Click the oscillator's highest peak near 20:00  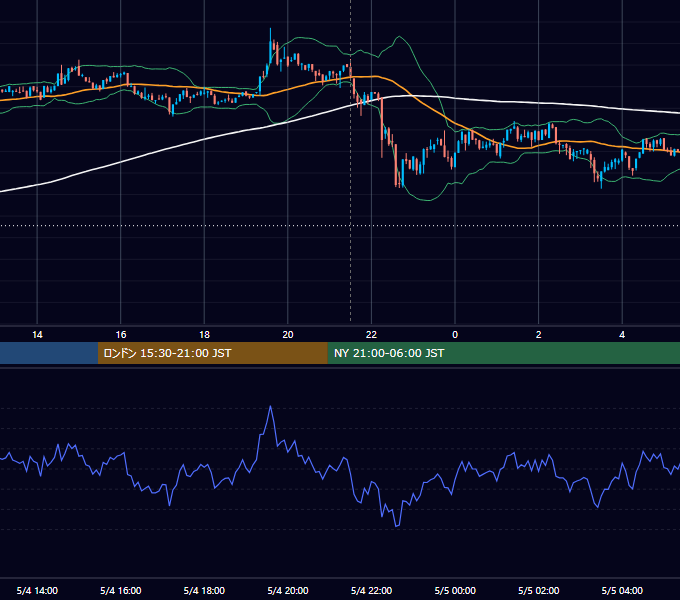coord(271,407)
